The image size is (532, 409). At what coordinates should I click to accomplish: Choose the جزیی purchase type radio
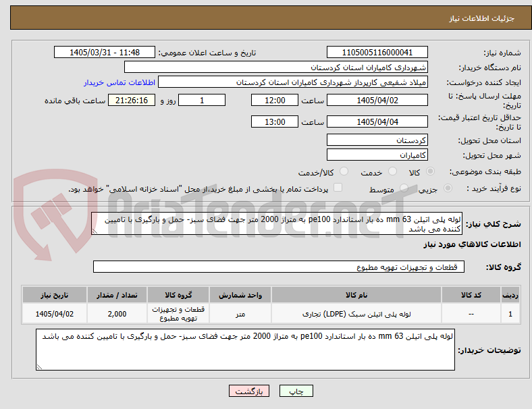coord(448,188)
